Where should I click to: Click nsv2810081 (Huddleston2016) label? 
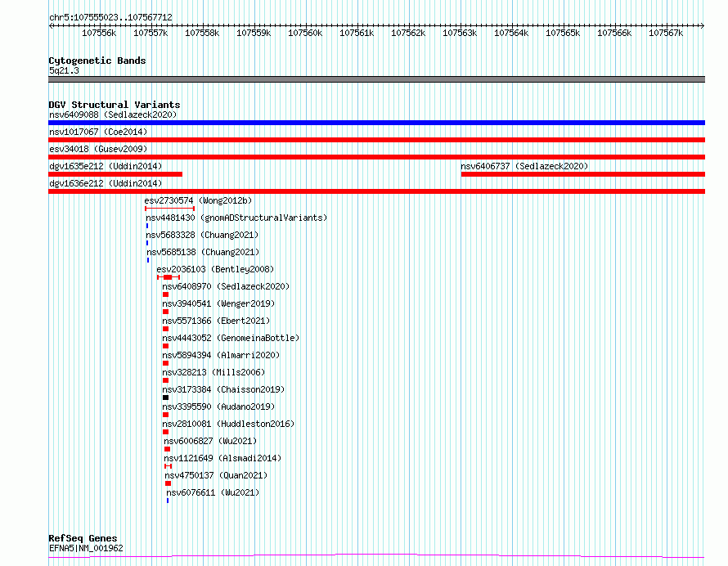(x=228, y=424)
